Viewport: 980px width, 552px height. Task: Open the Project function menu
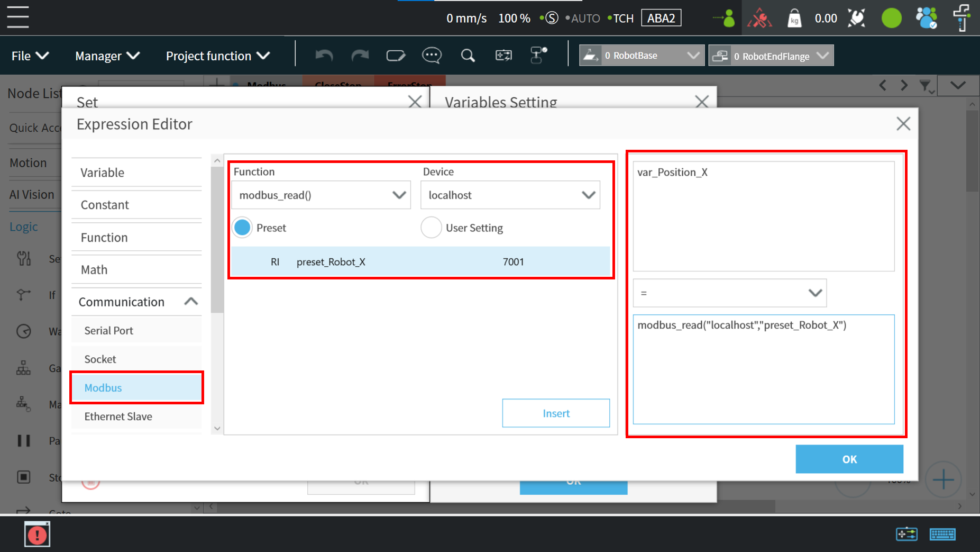pyautogui.click(x=217, y=56)
